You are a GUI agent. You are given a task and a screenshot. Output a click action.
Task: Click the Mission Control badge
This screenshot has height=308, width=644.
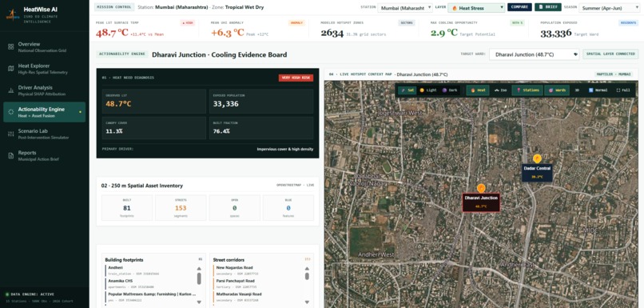tap(114, 7)
